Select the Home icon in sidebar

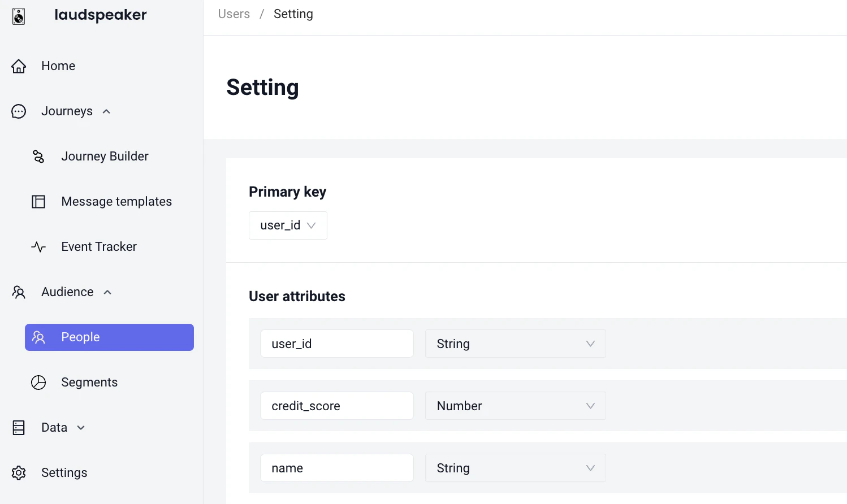(x=18, y=66)
